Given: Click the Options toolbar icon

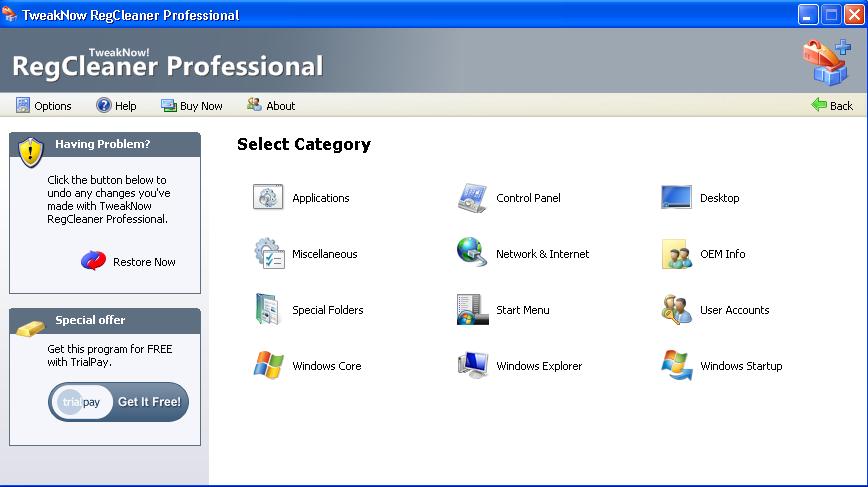Looking at the screenshot, I should pos(23,105).
